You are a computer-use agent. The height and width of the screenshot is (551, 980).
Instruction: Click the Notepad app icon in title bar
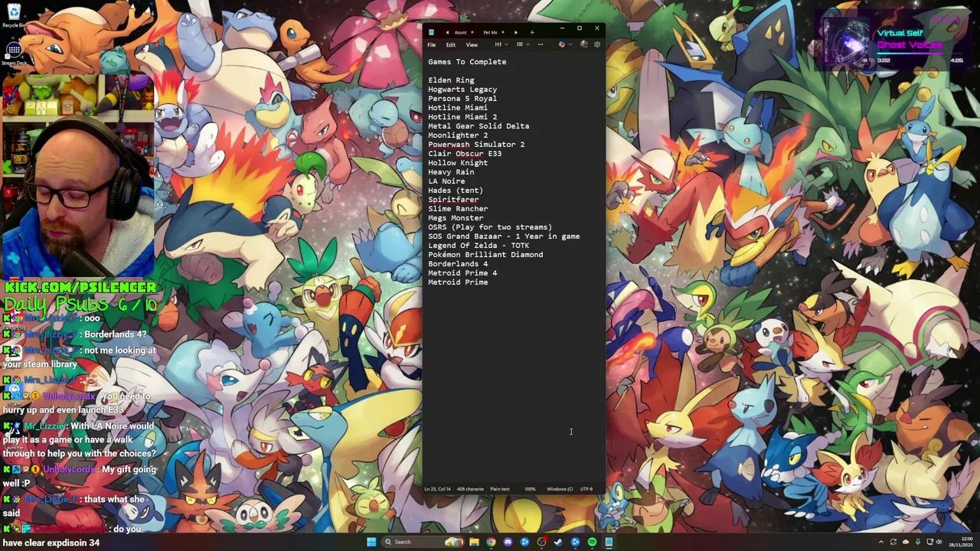[431, 32]
